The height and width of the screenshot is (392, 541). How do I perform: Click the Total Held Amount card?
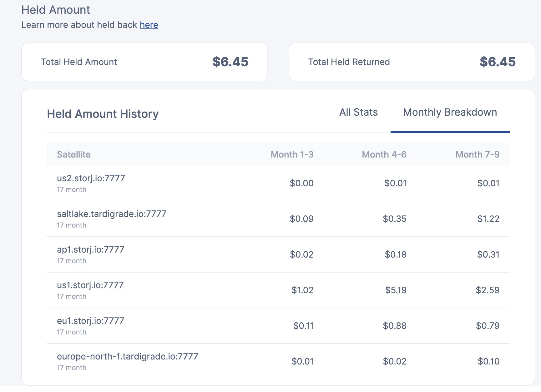point(144,62)
